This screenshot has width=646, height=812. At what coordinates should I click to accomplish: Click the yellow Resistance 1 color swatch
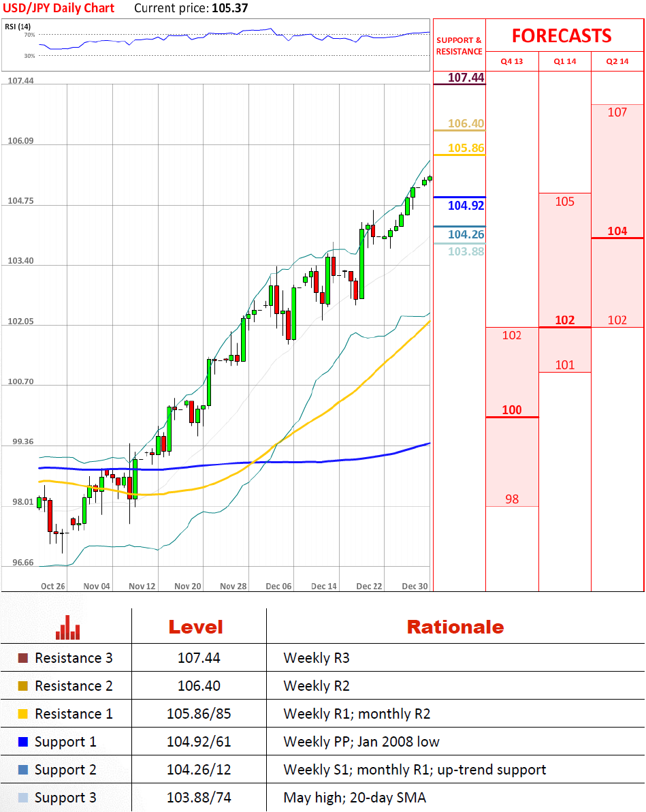tap(23, 714)
